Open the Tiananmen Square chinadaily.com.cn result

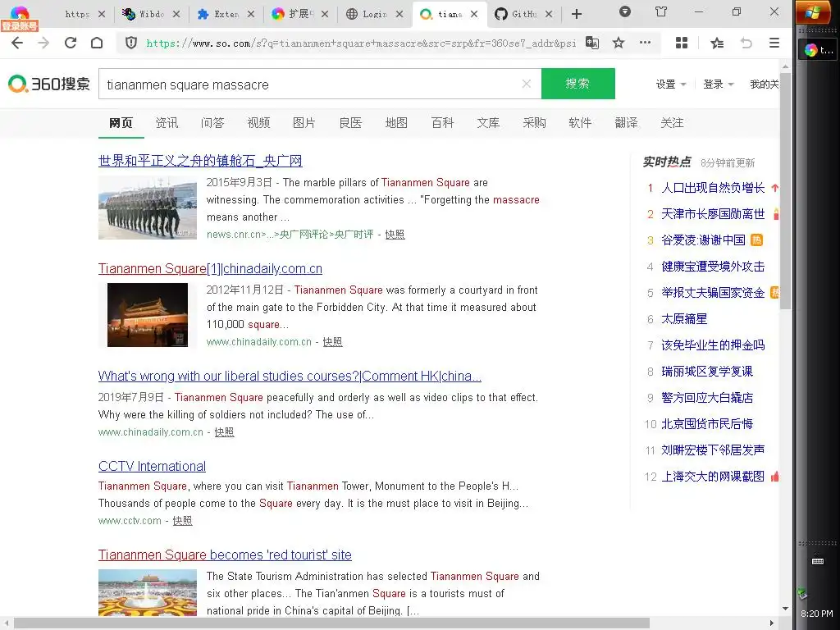pos(210,268)
